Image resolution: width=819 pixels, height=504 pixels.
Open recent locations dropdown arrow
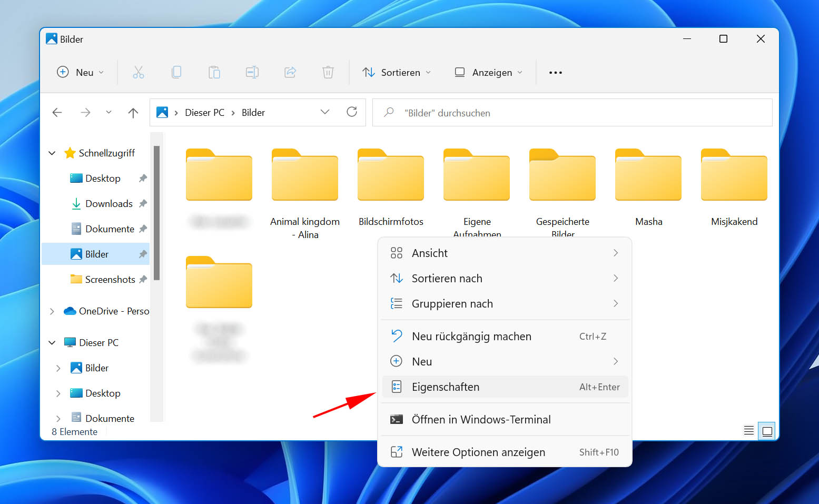click(x=108, y=112)
